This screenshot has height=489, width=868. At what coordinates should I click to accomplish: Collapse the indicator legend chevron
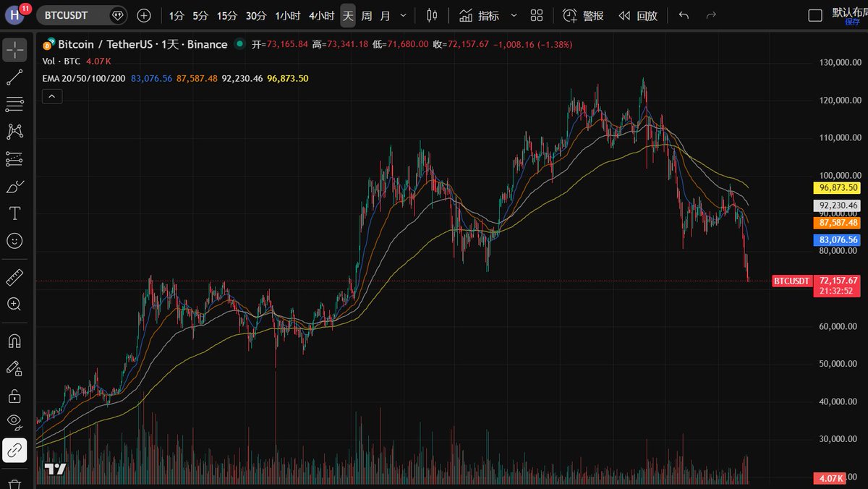pos(51,95)
